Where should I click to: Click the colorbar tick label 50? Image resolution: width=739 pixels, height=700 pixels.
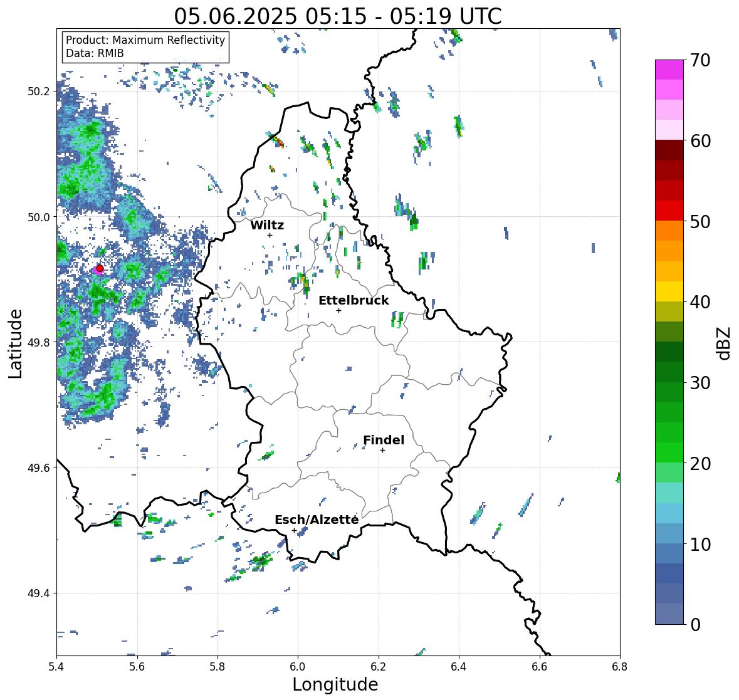[x=700, y=221]
